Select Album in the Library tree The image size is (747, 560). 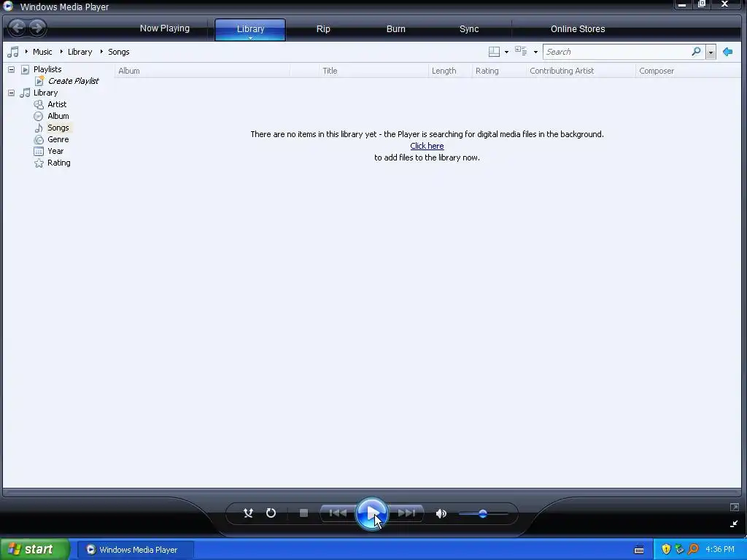(58, 116)
